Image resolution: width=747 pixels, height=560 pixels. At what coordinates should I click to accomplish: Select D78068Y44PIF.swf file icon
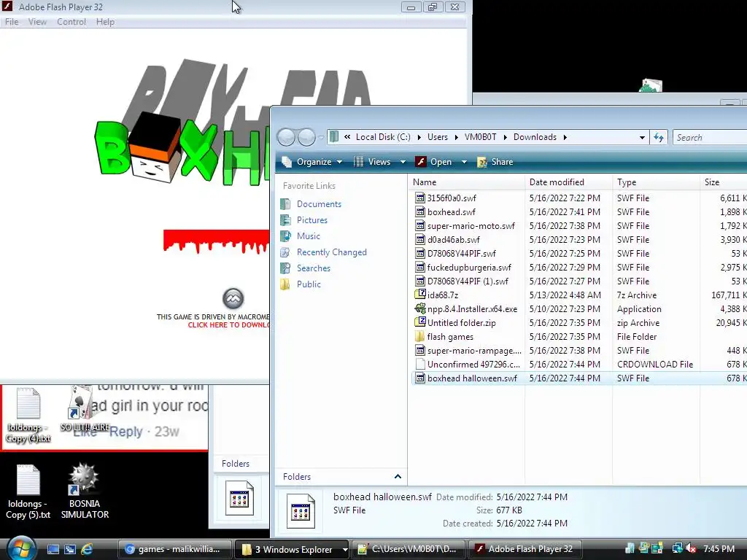point(419,253)
